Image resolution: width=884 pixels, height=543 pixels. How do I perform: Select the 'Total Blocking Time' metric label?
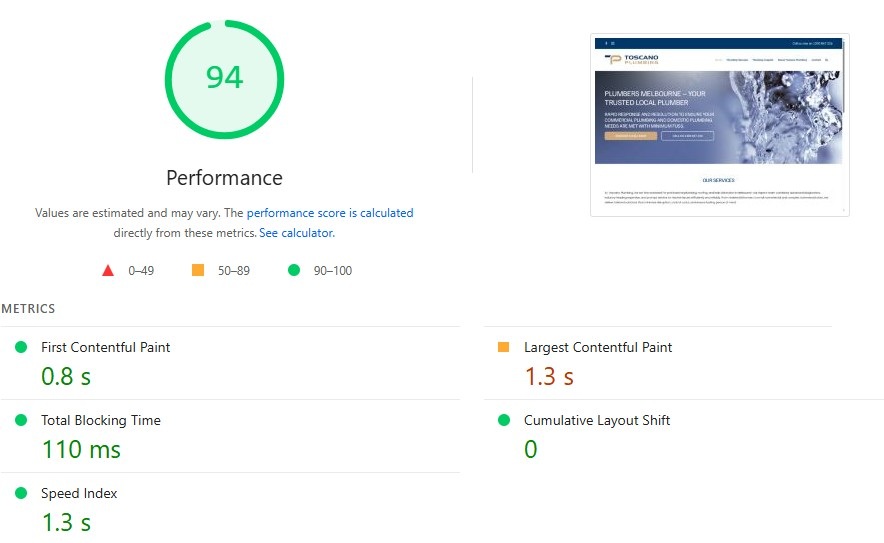[x=101, y=420]
